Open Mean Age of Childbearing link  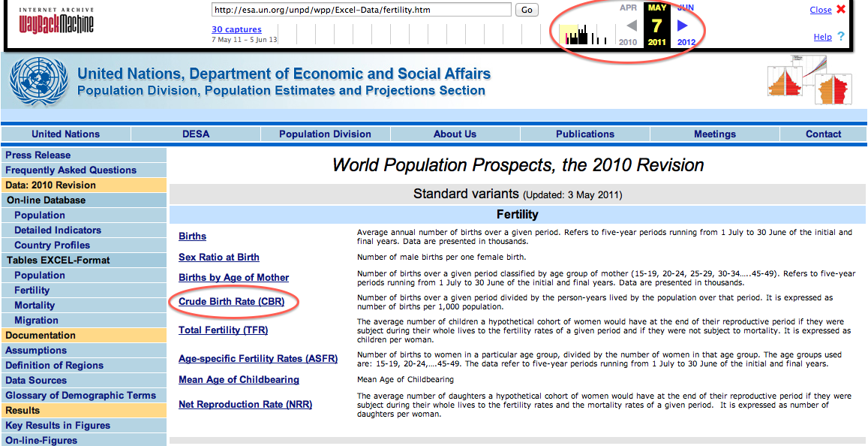point(239,379)
